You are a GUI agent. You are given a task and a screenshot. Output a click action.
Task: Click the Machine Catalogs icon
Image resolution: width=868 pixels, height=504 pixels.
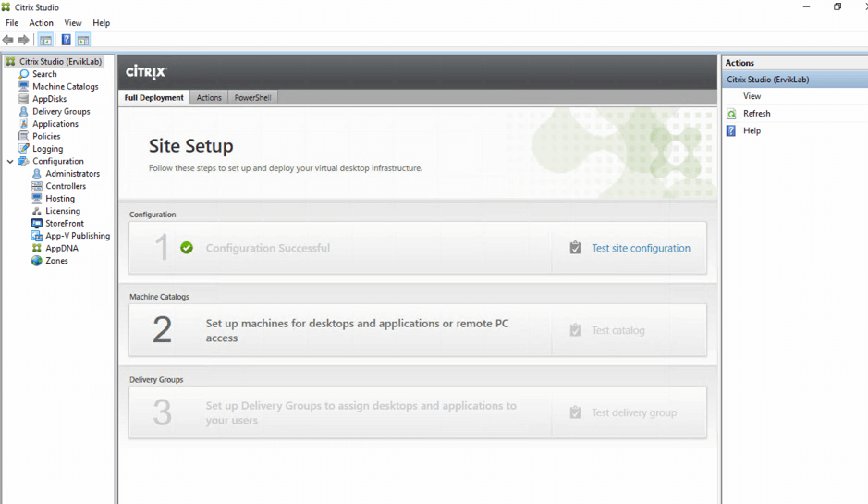tap(24, 86)
